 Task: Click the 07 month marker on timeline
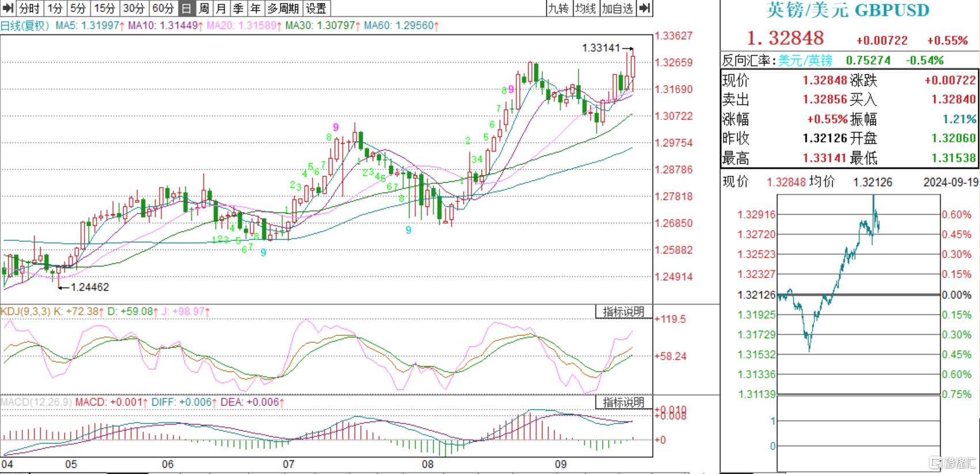point(288,464)
